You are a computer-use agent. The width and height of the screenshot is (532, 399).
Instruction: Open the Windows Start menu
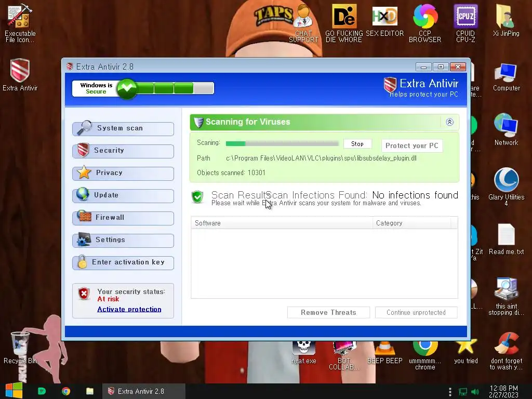click(x=14, y=391)
